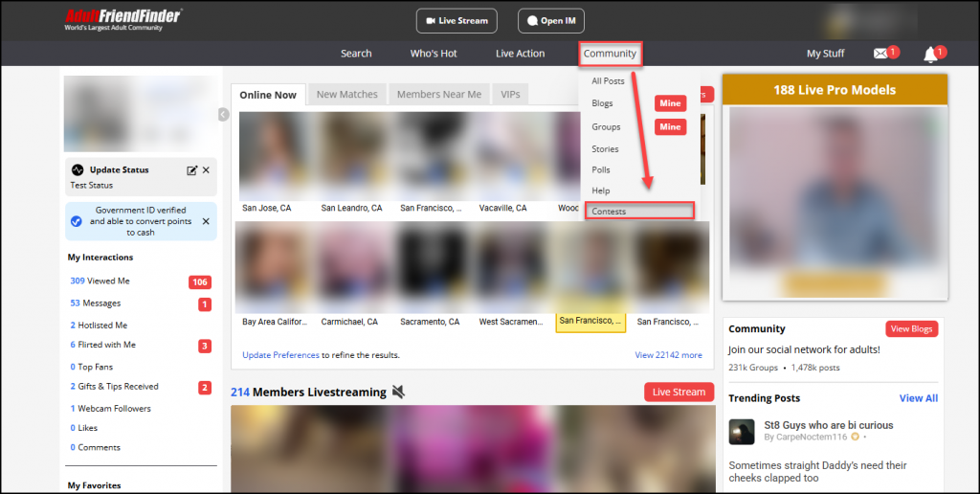
Task: Open the 0 Top Fans link
Action: tap(91, 367)
